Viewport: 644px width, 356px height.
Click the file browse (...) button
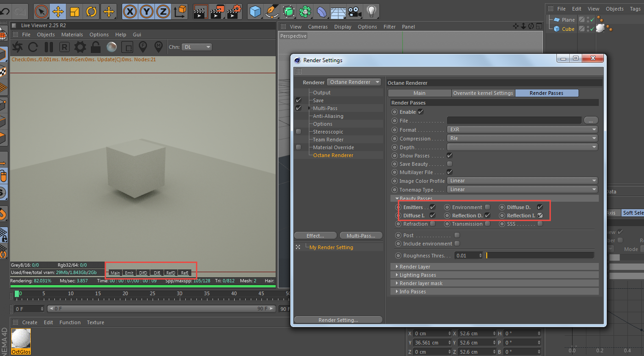pyautogui.click(x=591, y=120)
